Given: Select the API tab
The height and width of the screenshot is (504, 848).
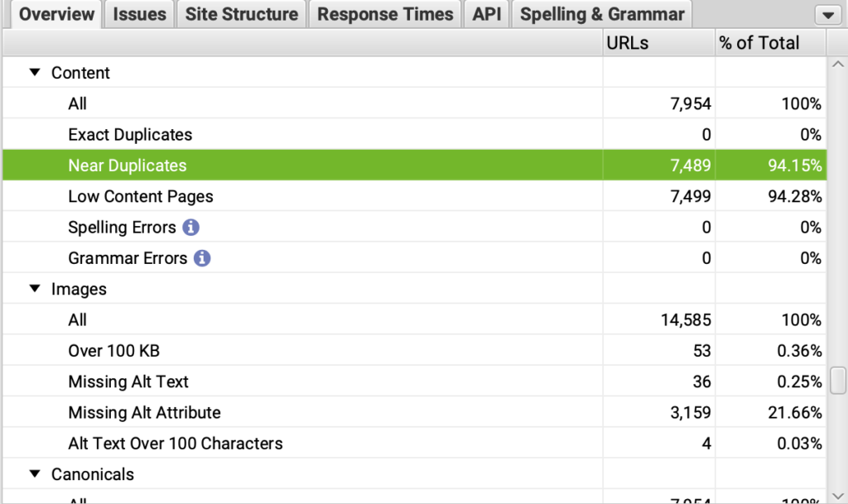Looking at the screenshot, I should pos(487,14).
